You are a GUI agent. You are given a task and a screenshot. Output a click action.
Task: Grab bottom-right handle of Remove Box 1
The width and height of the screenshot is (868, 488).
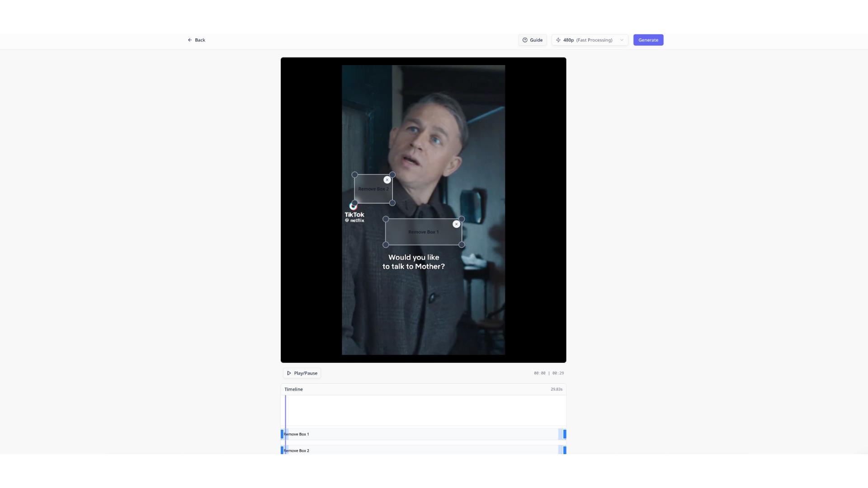tap(462, 245)
